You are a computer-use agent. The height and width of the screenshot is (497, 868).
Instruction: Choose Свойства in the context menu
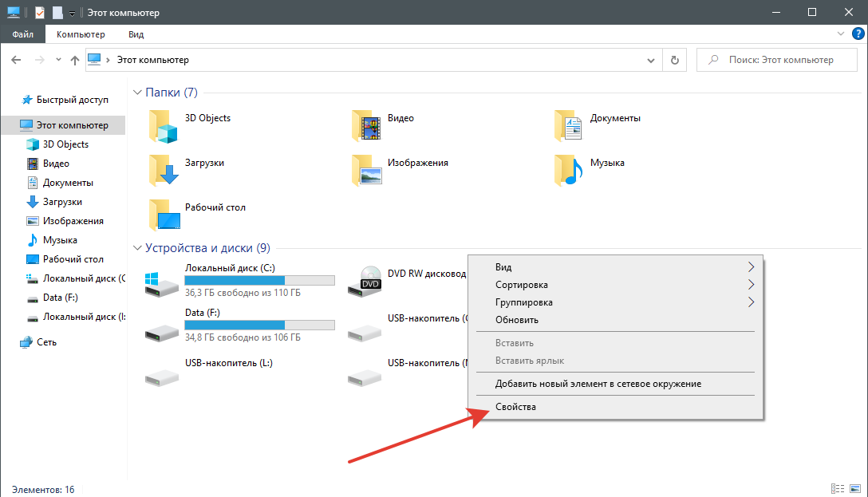616,407
